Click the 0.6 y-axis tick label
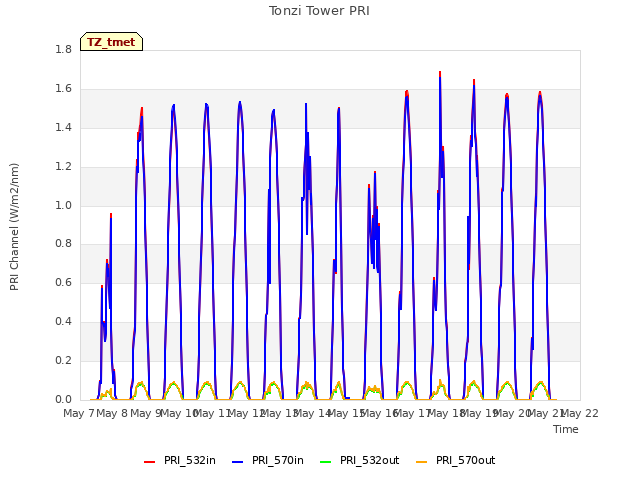This screenshot has width=640, height=480. tap(63, 282)
